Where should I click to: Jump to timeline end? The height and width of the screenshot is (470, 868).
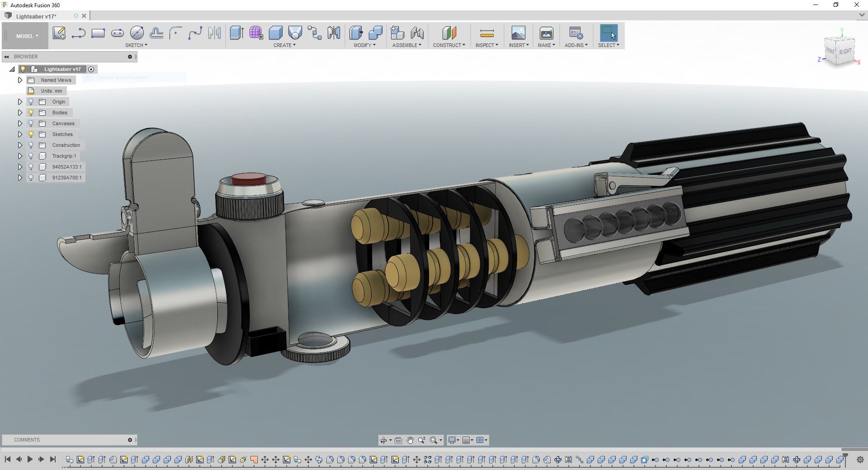pos(52,459)
